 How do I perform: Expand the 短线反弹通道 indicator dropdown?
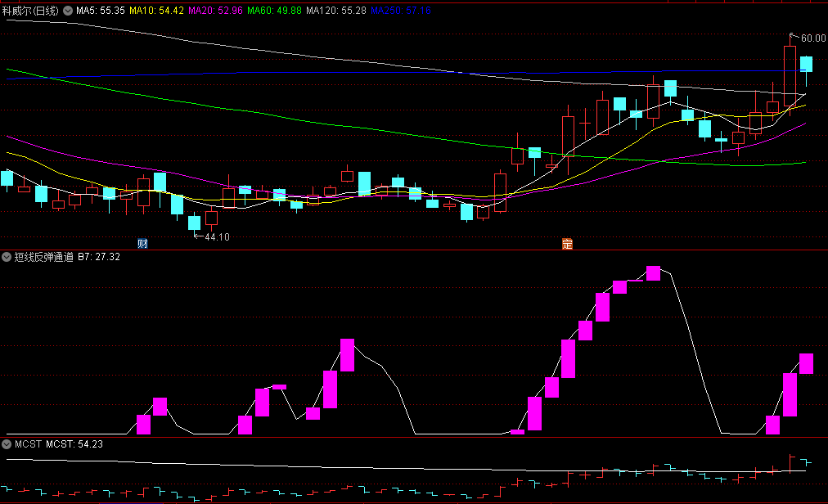point(7,257)
